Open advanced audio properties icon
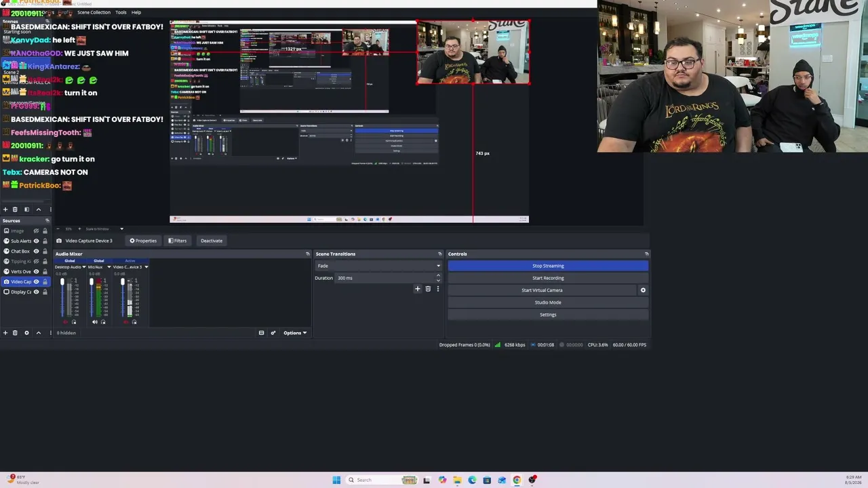Screen dimensions: 868x488 click(x=273, y=333)
